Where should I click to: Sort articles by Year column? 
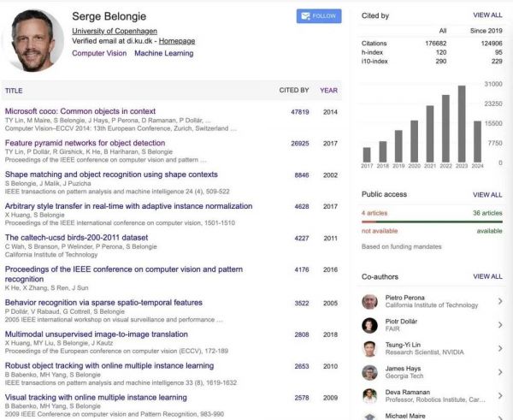click(x=329, y=90)
